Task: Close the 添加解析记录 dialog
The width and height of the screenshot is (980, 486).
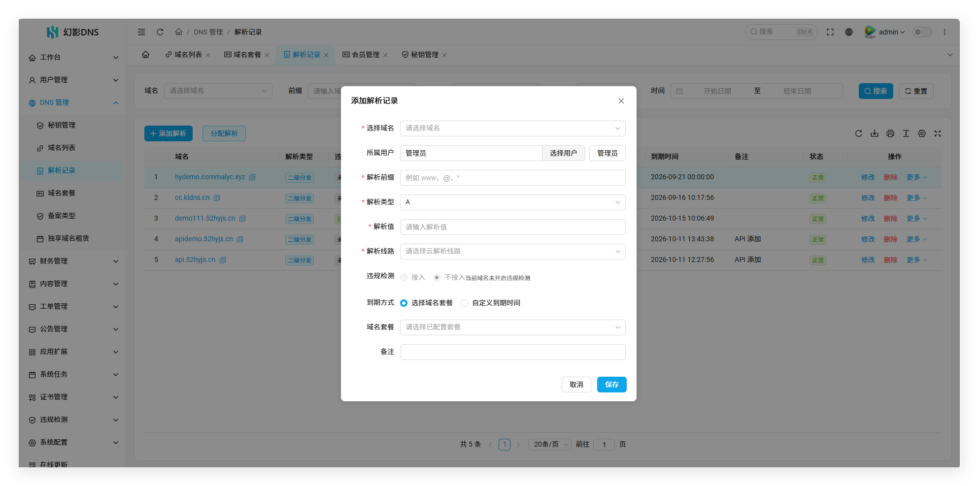Action: click(621, 101)
